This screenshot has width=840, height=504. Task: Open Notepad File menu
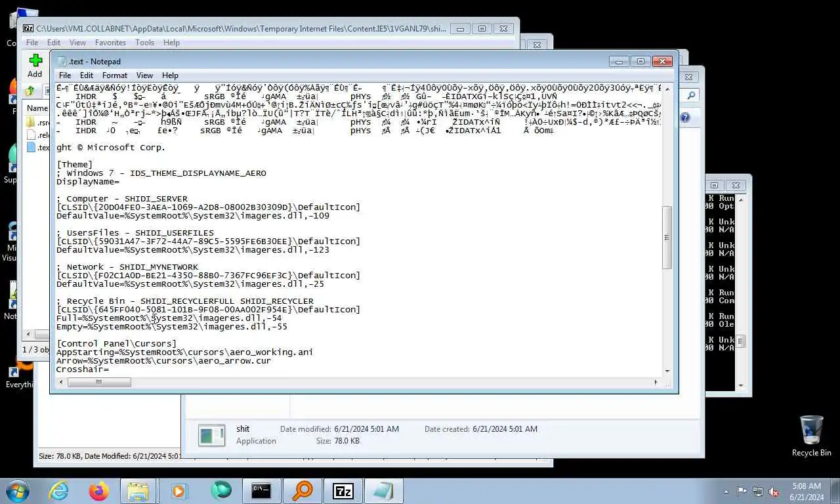click(65, 75)
